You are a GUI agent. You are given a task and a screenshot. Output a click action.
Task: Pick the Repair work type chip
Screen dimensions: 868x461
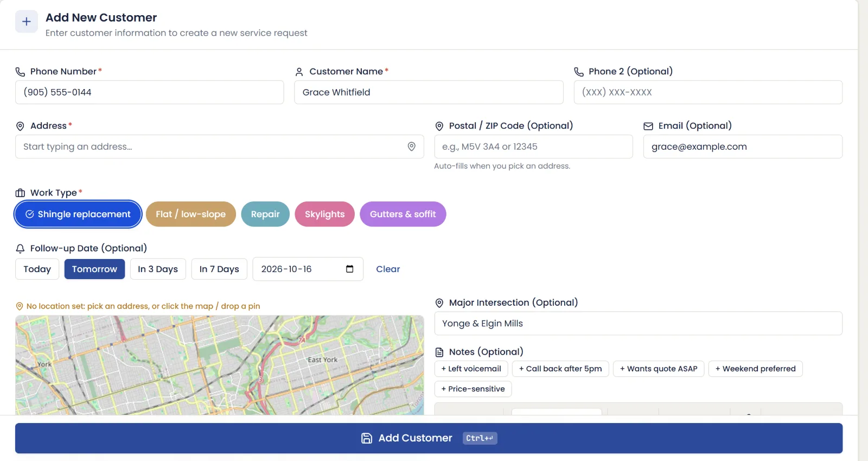(x=265, y=214)
